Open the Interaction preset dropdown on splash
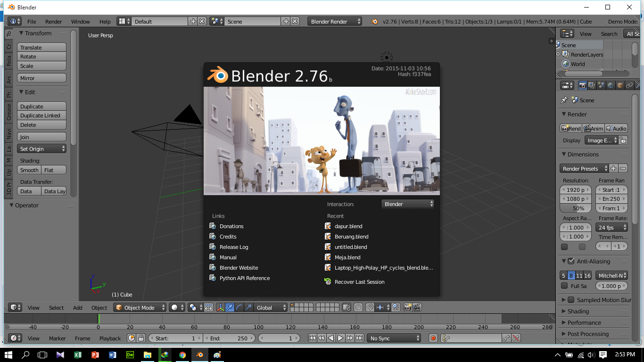The width and height of the screenshot is (644, 362). pos(408,204)
